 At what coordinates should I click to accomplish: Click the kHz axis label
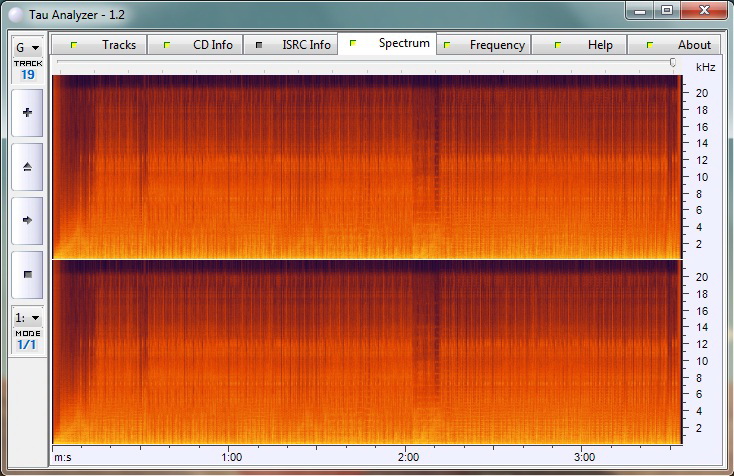tap(705, 67)
